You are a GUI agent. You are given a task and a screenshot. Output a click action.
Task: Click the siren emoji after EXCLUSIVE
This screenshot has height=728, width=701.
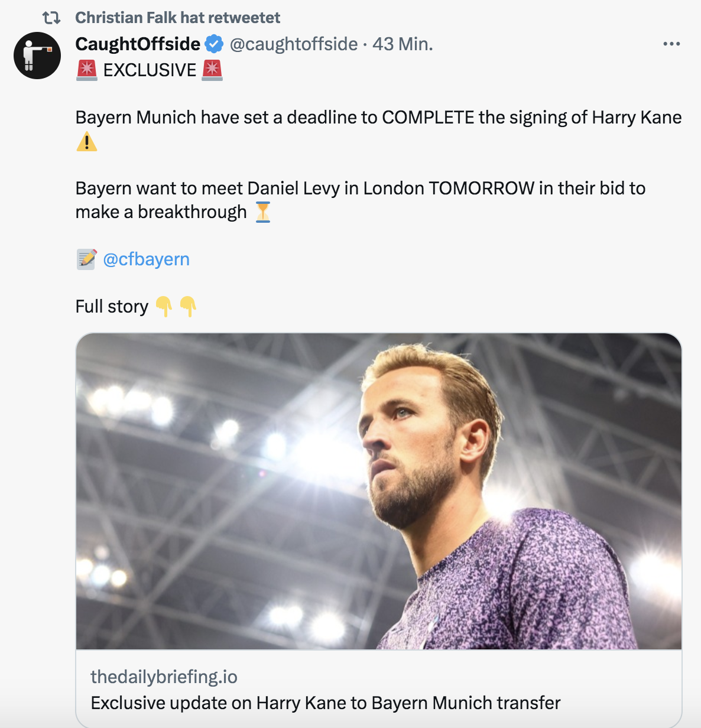(212, 70)
